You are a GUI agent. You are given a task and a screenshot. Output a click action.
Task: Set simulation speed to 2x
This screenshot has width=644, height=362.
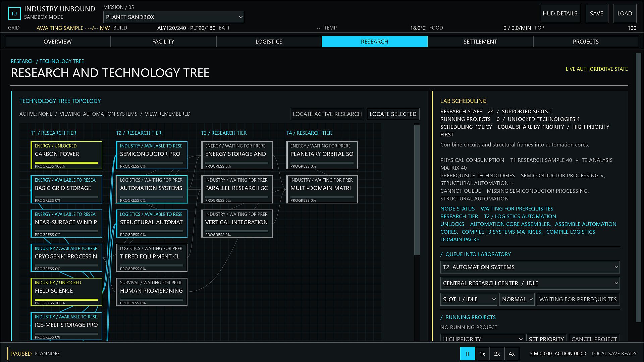point(497,354)
